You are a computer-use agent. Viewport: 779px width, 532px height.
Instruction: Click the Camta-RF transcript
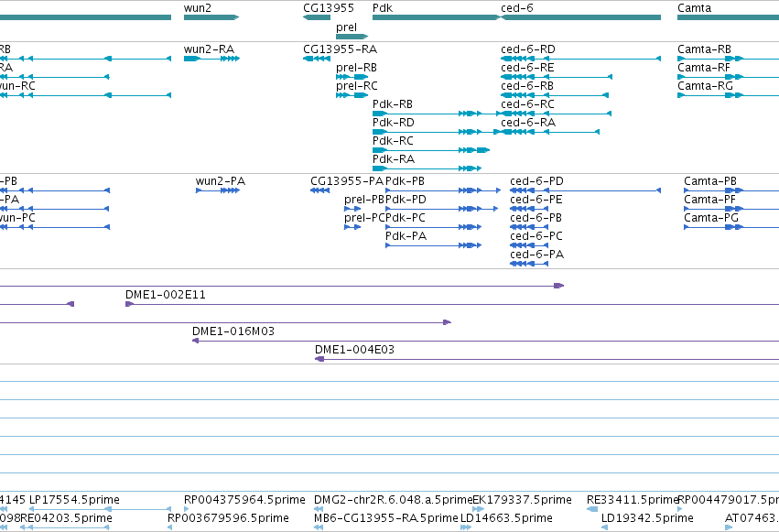(729, 77)
